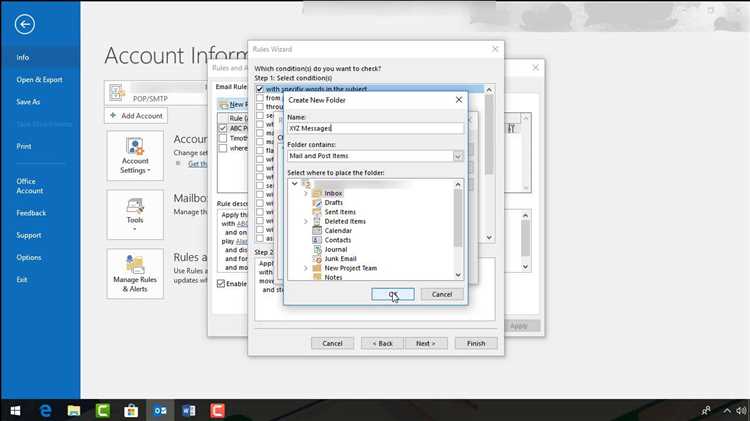
Task: Expand the Inbox tree node
Action: click(305, 193)
